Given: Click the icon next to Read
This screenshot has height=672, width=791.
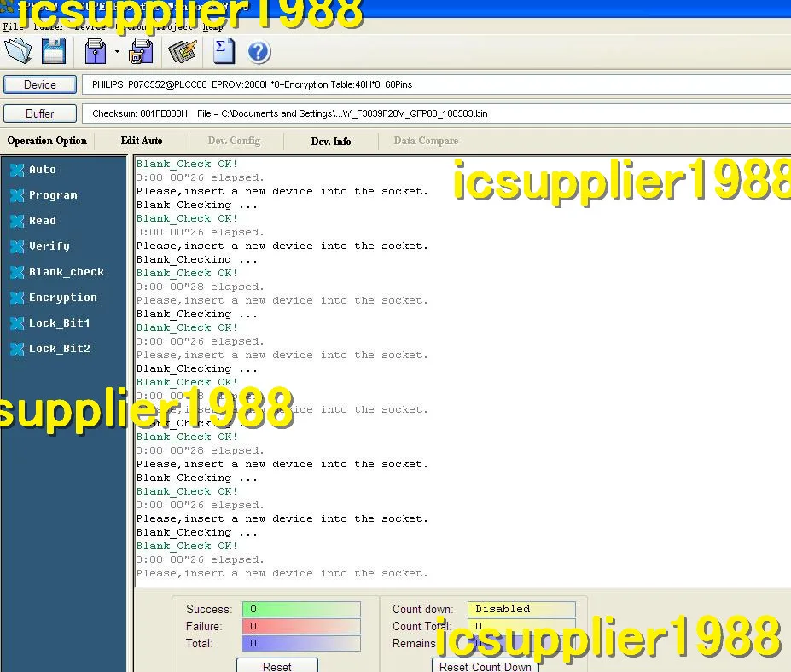Looking at the screenshot, I should tap(17, 221).
